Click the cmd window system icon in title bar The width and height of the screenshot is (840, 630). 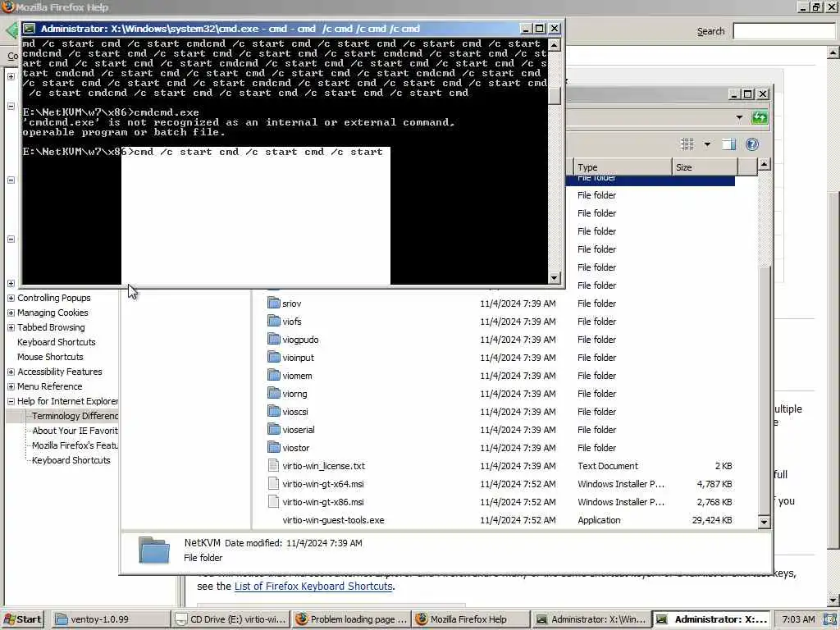coord(30,29)
